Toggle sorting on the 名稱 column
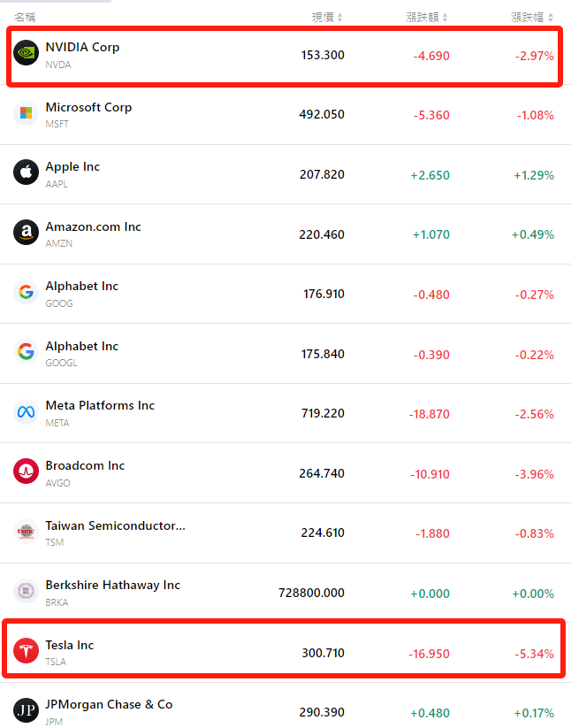 pos(25,16)
